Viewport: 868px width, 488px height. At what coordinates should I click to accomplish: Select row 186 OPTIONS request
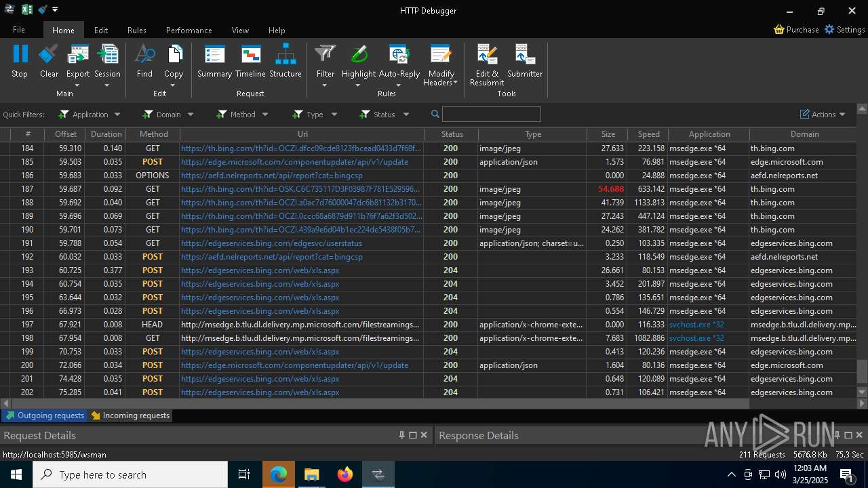[429, 176]
